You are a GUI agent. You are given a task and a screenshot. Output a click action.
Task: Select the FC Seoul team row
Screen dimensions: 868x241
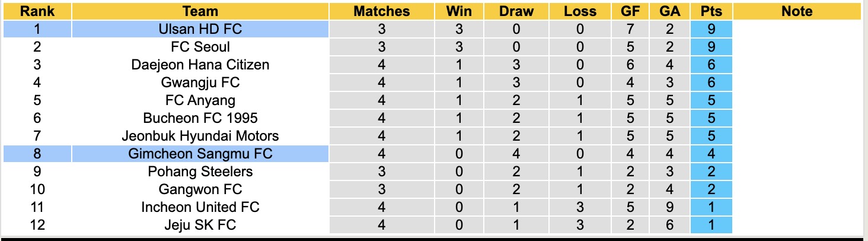200,47
